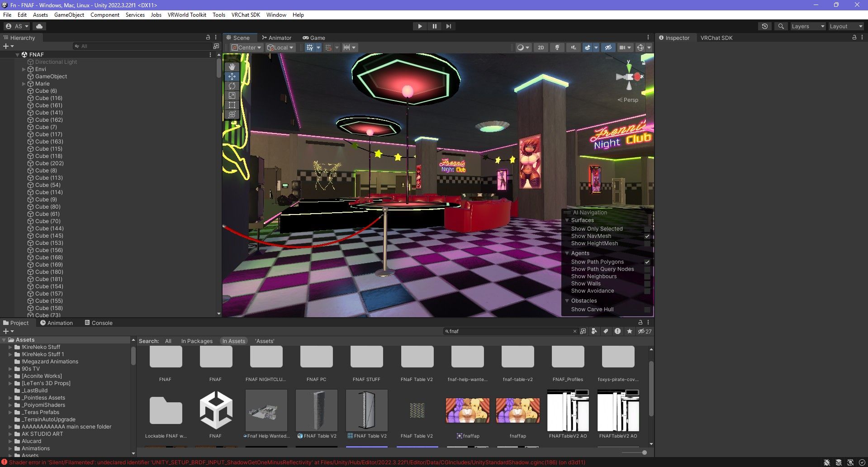Screen dimensions: 868x467
Task: Click the In Packages search filter
Action: 197,341
